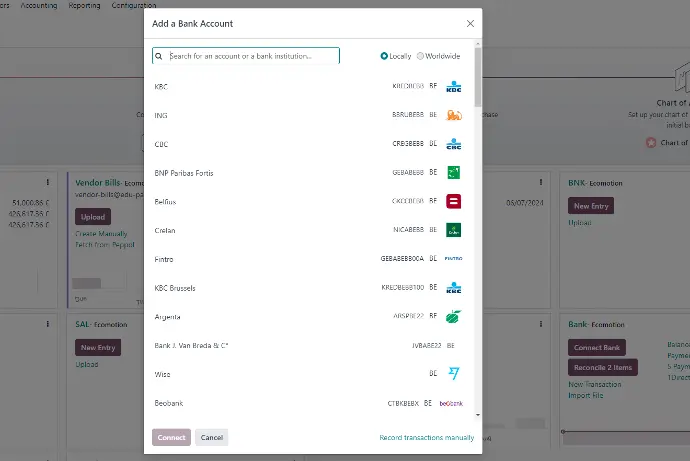Click Reconcile 2 Items button
Image resolution: width=690 pixels, height=461 pixels.
tap(603, 367)
